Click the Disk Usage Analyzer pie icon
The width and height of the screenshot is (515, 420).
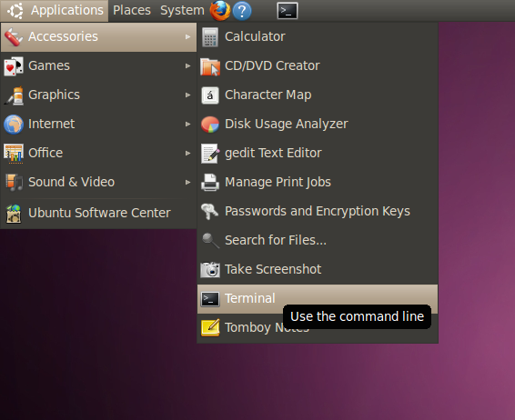tap(210, 125)
